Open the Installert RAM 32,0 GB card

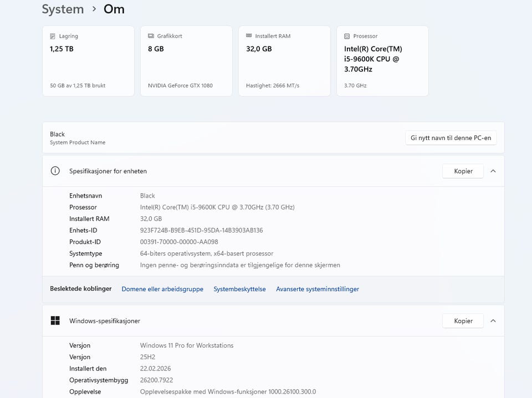[284, 61]
